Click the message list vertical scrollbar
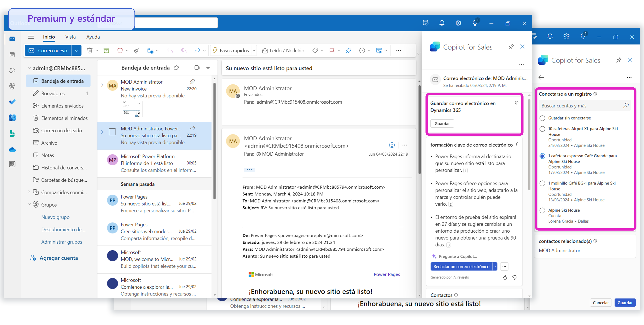 coord(215,140)
